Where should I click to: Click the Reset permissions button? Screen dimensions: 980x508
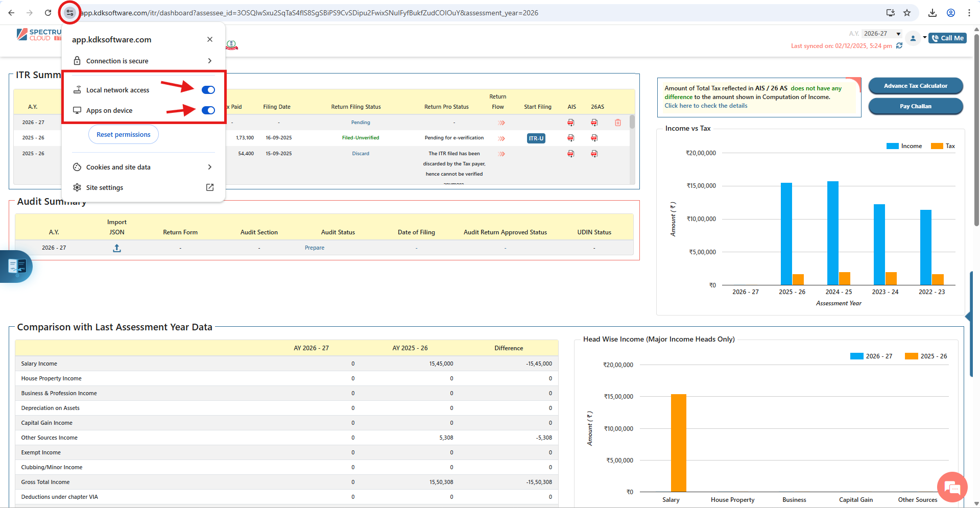(x=124, y=135)
